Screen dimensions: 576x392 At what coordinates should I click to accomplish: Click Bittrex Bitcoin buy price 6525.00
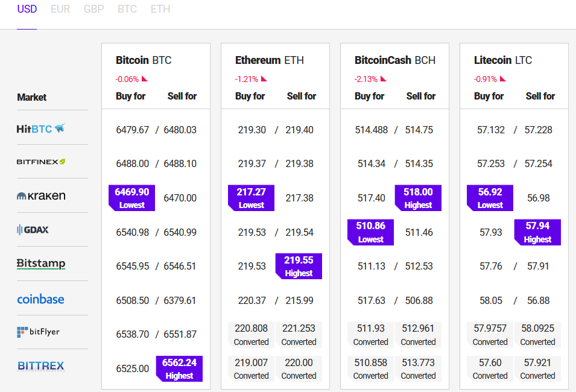133,368
